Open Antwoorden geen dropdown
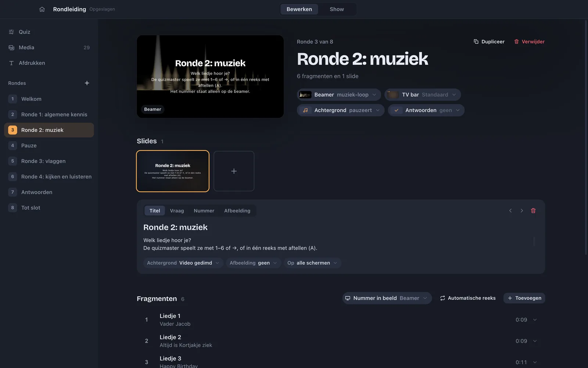The image size is (588, 368). pos(426,110)
